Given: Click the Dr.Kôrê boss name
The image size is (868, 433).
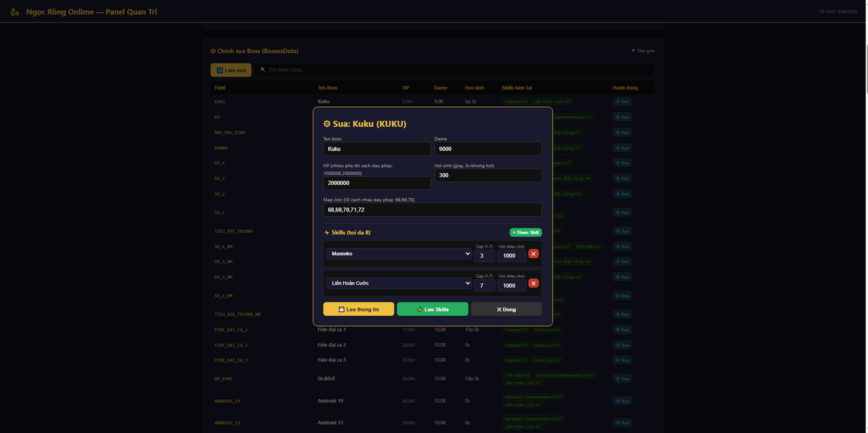Looking at the screenshot, I should 326,379.
